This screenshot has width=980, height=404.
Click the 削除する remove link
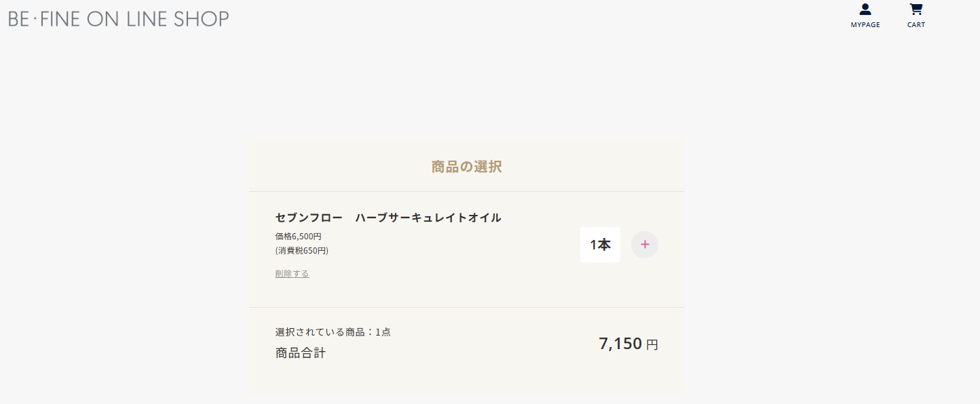click(293, 274)
